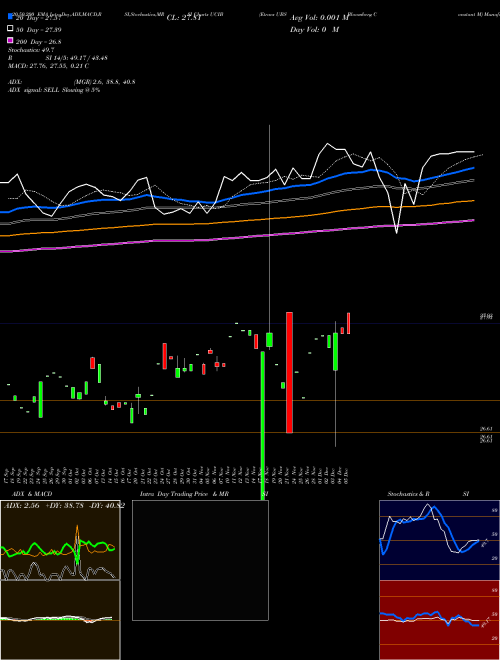Click the blue 20 Day legend swatch
Viewport: 500px width, 660px height.
point(10,17)
